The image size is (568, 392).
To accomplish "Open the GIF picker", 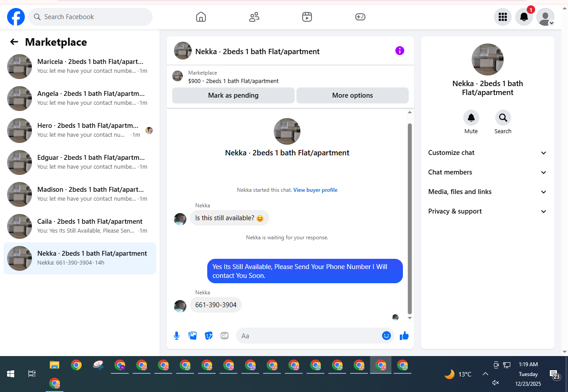I will coord(225,336).
